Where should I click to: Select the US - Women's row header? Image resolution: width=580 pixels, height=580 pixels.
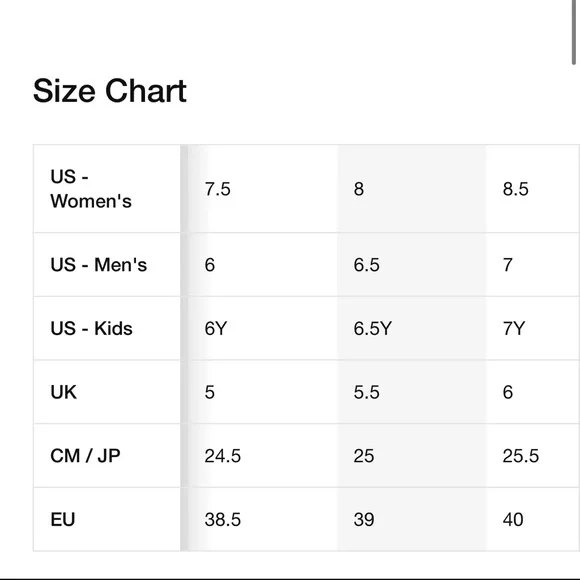point(107,189)
